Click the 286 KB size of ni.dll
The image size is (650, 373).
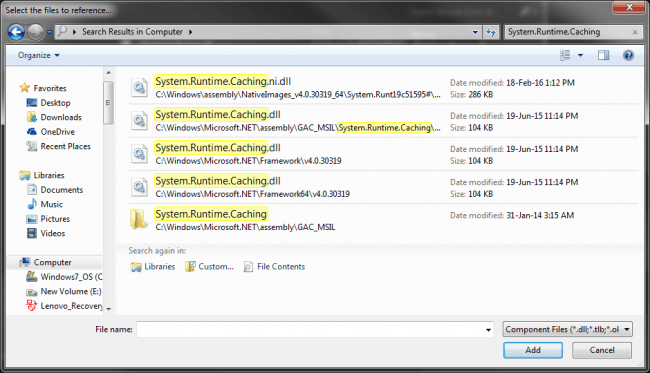coord(480,94)
